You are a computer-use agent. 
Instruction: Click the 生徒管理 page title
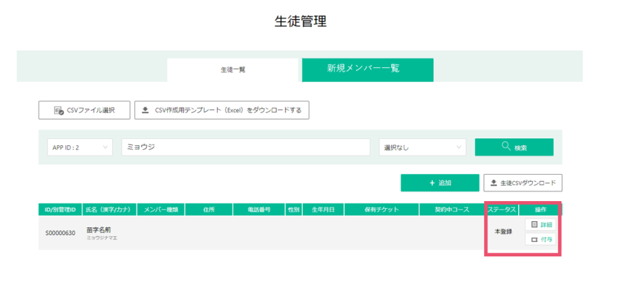coord(300,21)
